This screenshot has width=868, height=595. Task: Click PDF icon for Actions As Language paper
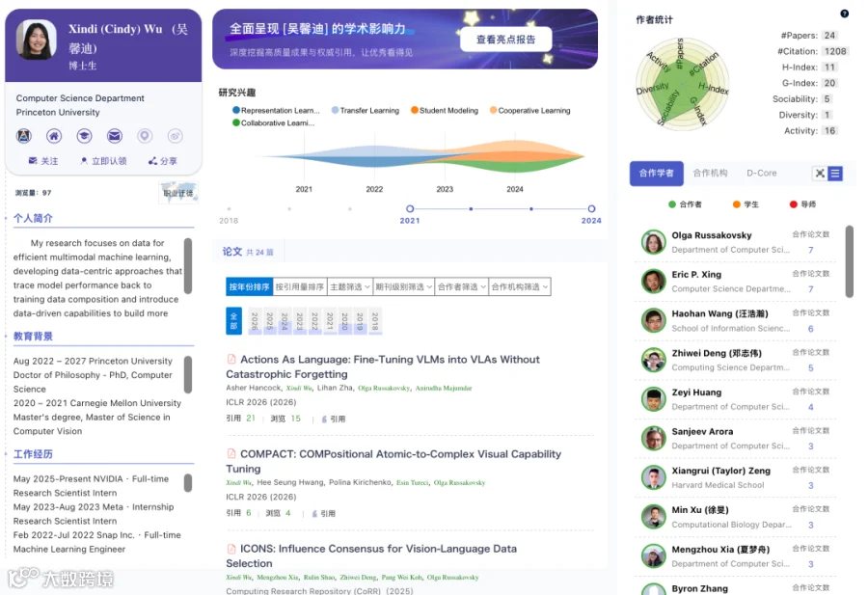coord(231,359)
